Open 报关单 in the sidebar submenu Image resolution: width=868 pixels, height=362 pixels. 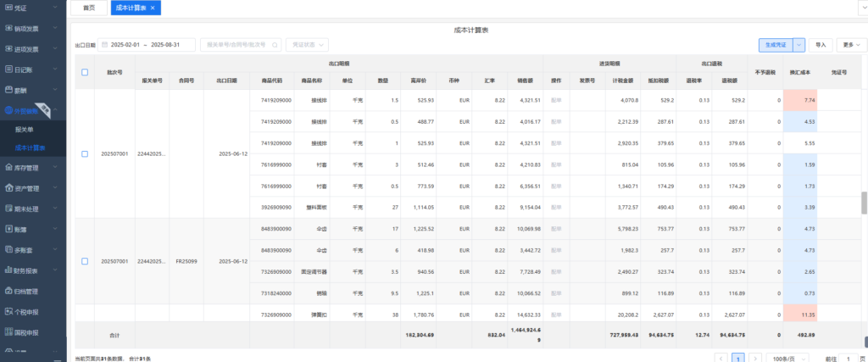(x=24, y=130)
